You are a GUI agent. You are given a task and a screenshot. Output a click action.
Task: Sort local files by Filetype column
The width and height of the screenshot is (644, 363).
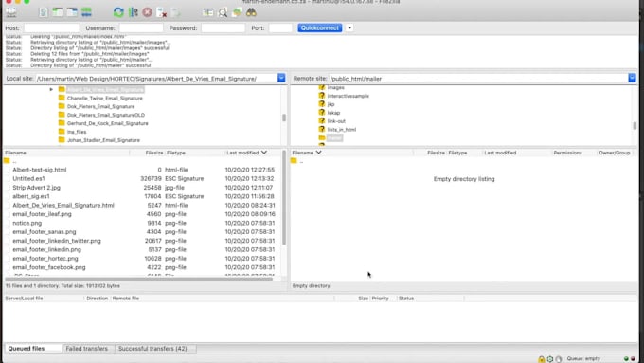pyautogui.click(x=176, y=153)
